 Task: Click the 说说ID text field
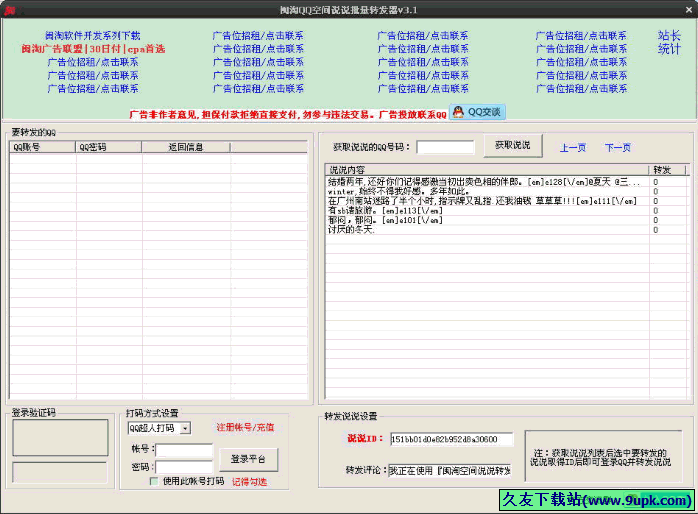pyautogui.click(x=451, y=439)
